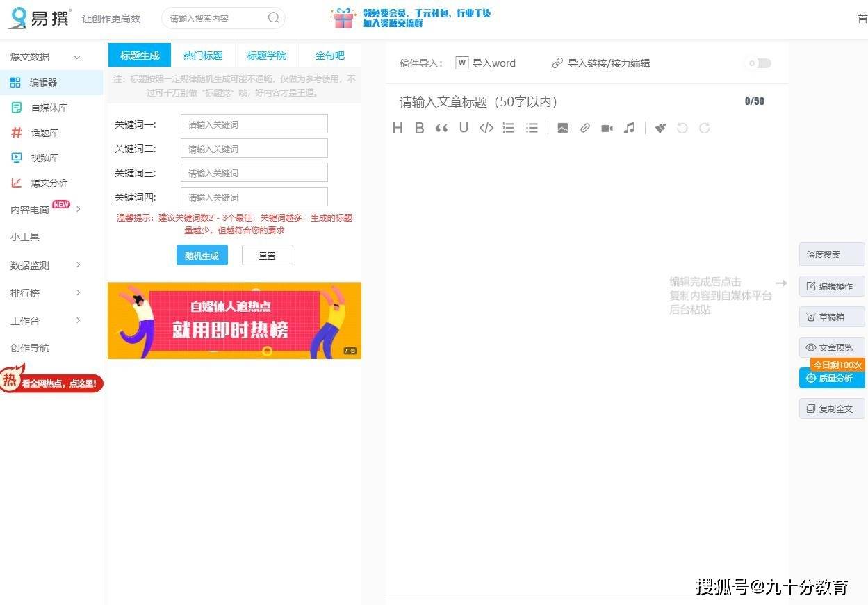This screenshot has height=605, width=868.
Task: Expand the 排行榜 menu
Action: pyautogui.click(x=45, y=292)
